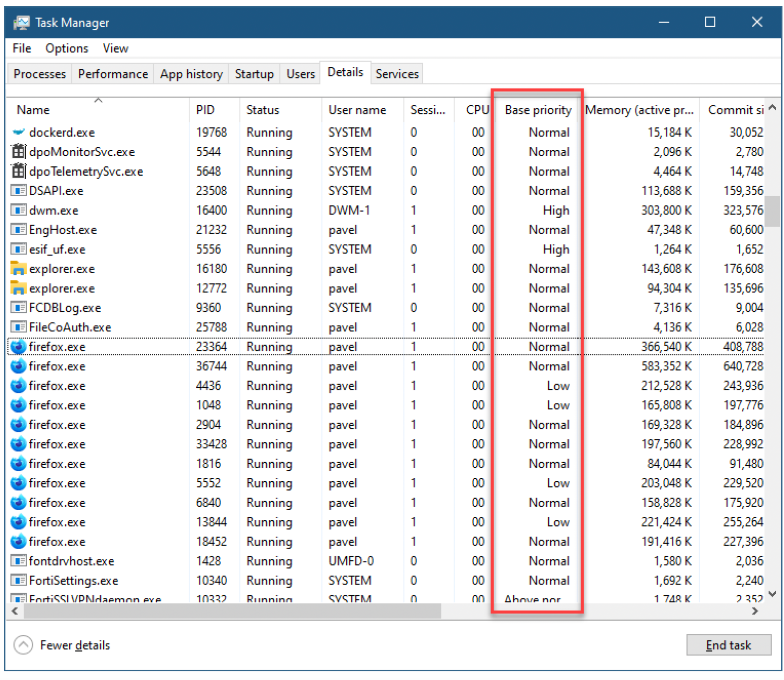Click the horizontal scrollbar right arrow

pyautogui.click(x=755, y=611)
